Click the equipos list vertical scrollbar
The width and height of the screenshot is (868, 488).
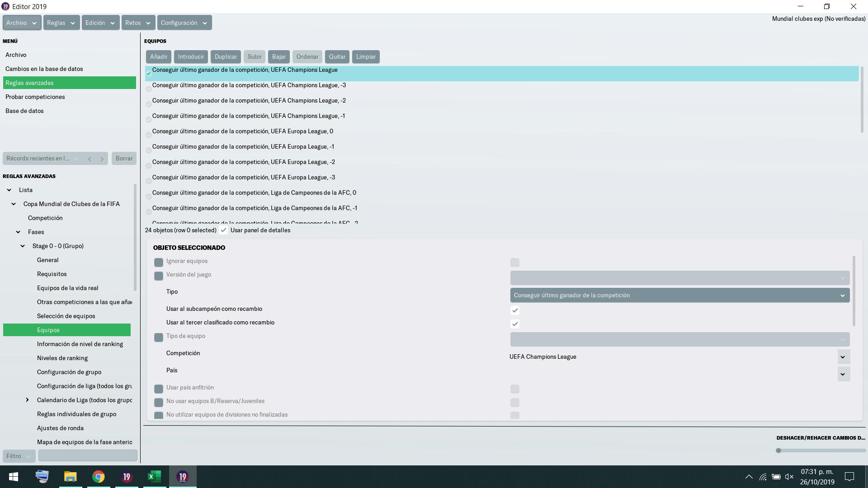[x=862, y=100]
